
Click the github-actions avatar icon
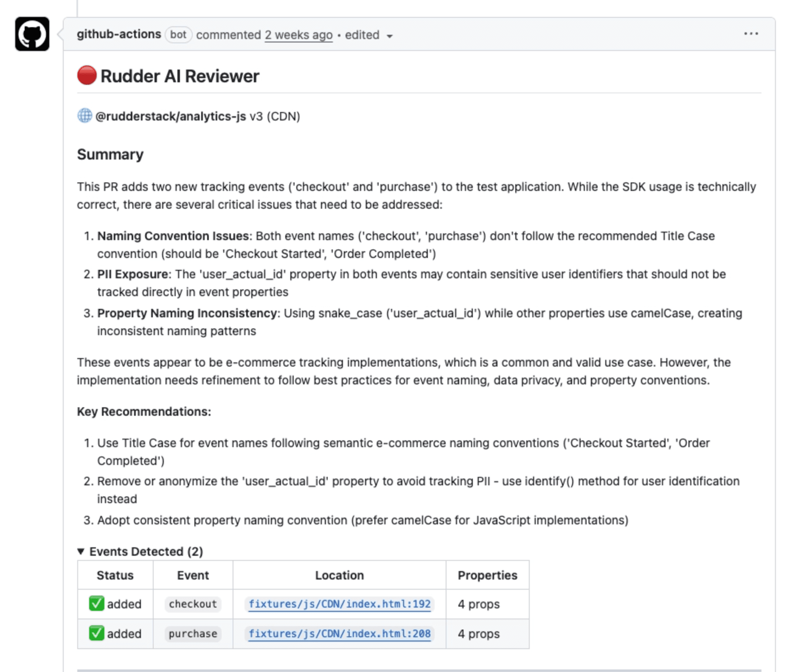point(32,34)
